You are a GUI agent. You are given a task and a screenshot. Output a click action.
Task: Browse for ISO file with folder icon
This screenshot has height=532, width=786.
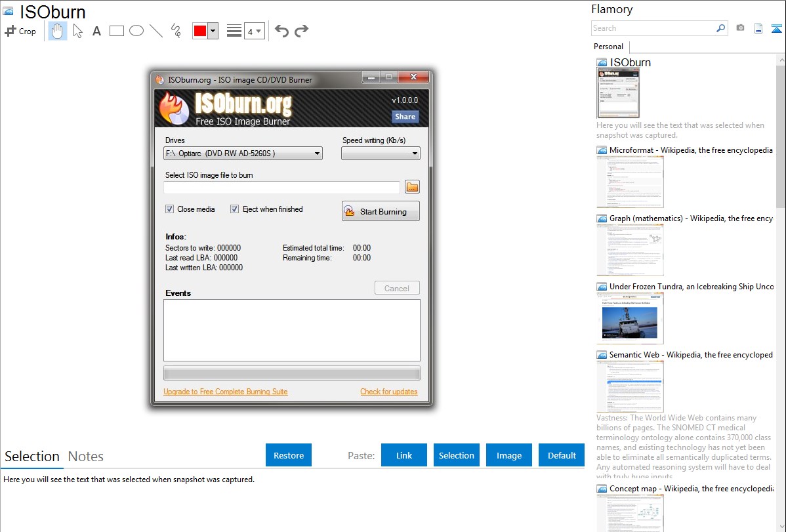click(x=412, y=187)
